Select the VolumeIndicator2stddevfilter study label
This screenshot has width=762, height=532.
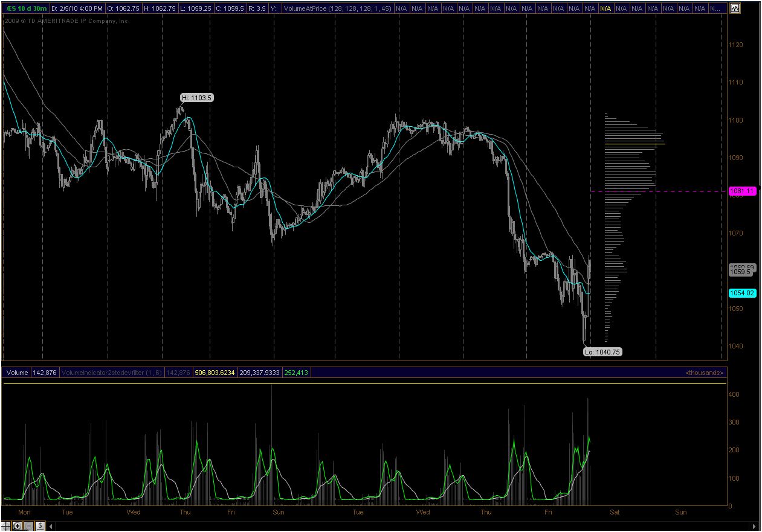[x=111, y=373]
